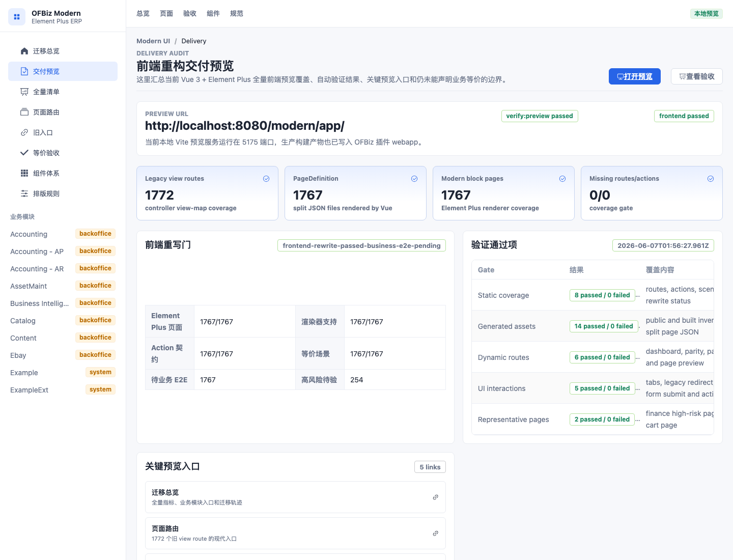The width and height of the screenshot is (733, 560).
Task: Open the 总览 top navigation tab
Action: (143, 14)
